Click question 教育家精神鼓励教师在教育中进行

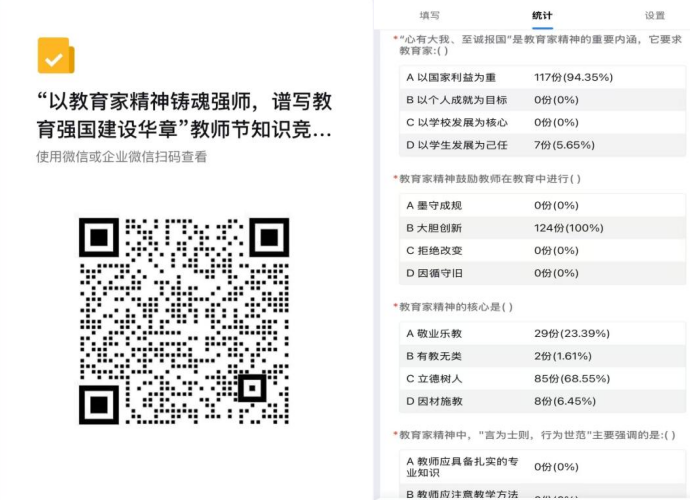point(490,179)
